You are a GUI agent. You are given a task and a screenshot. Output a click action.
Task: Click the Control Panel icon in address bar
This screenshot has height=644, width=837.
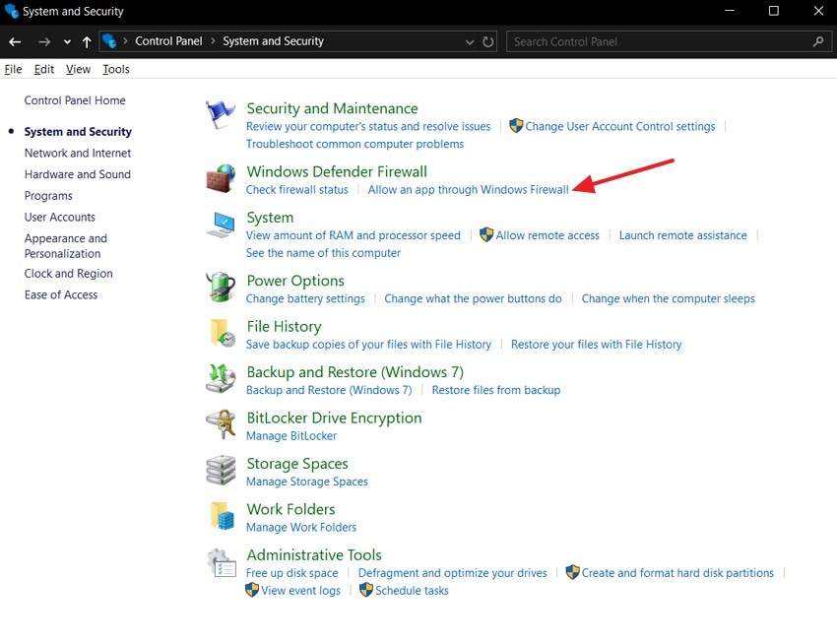tap(109, 41)
